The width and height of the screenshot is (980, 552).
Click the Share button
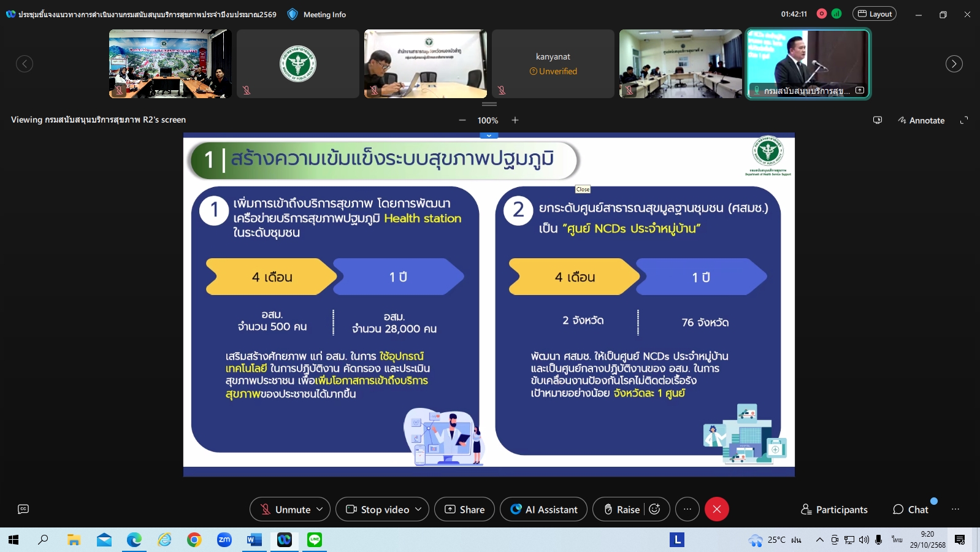tap(464, 509)
